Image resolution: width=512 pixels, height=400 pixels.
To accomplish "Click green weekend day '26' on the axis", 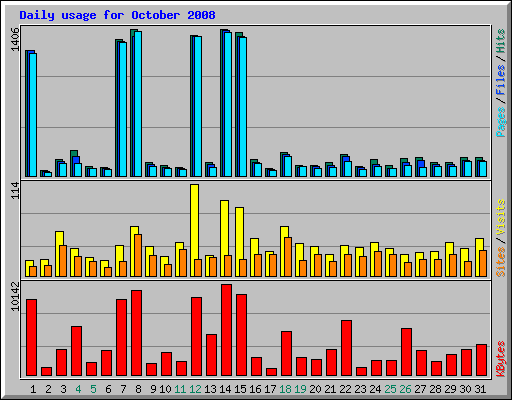I will [406, 389].
